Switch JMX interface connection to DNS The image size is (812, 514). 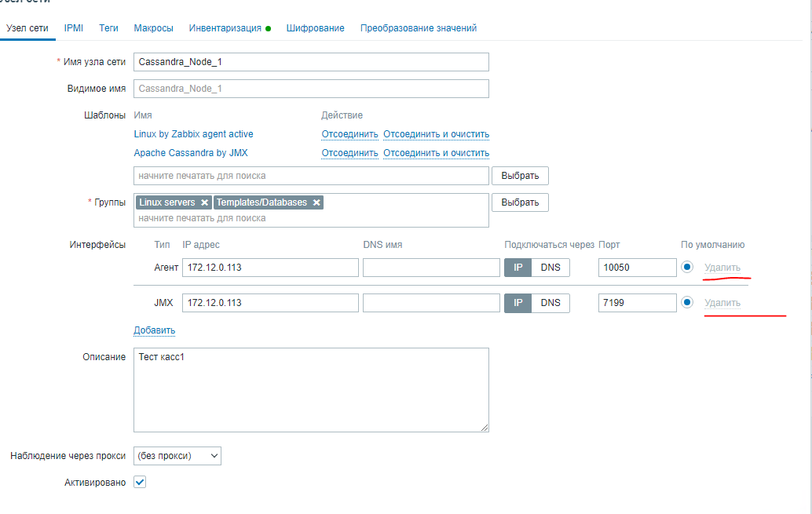pyautogui.click(x=550, y=302)
